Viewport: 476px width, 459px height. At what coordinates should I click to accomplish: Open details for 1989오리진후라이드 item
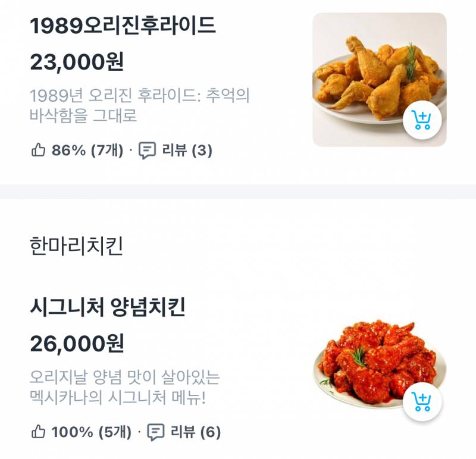tap(118, 26)
